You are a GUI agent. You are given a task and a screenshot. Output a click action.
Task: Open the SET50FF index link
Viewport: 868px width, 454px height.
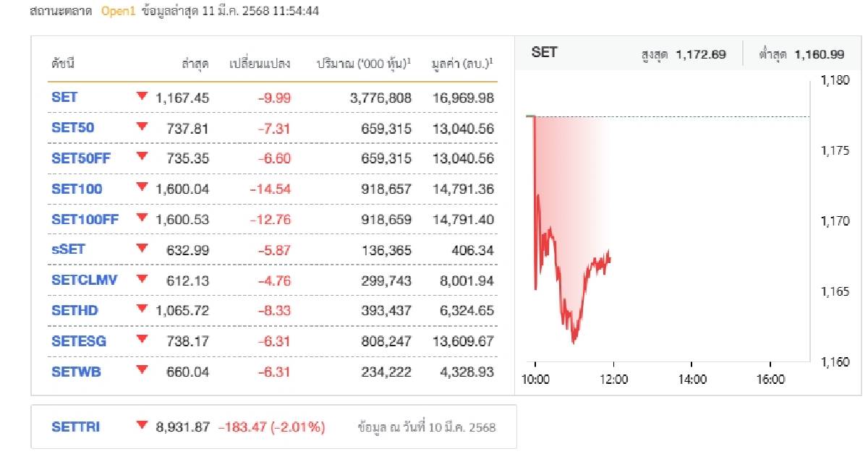click(80, 158)
